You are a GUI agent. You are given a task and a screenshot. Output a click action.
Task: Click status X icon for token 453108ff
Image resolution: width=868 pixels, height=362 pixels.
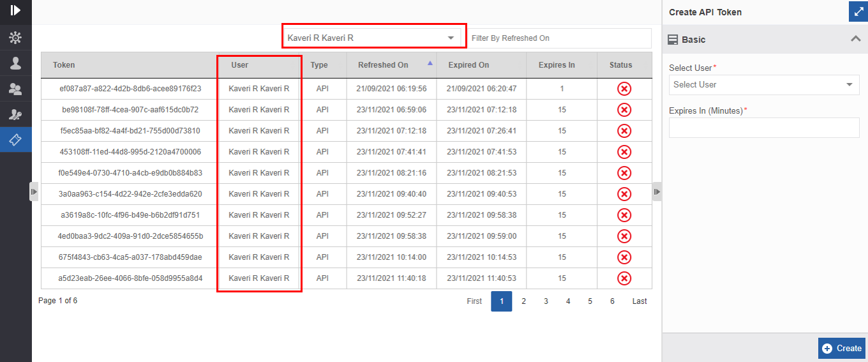point(624,152)
